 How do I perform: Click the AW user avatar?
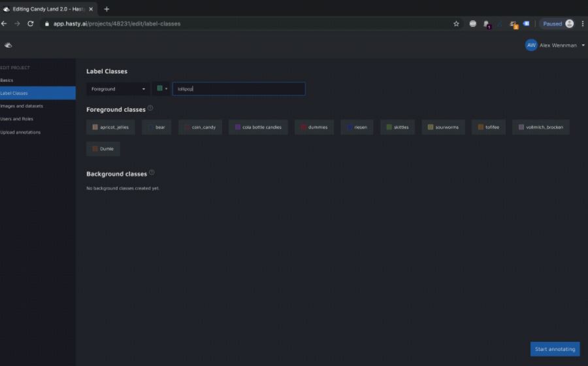click(x=531, y=45)
